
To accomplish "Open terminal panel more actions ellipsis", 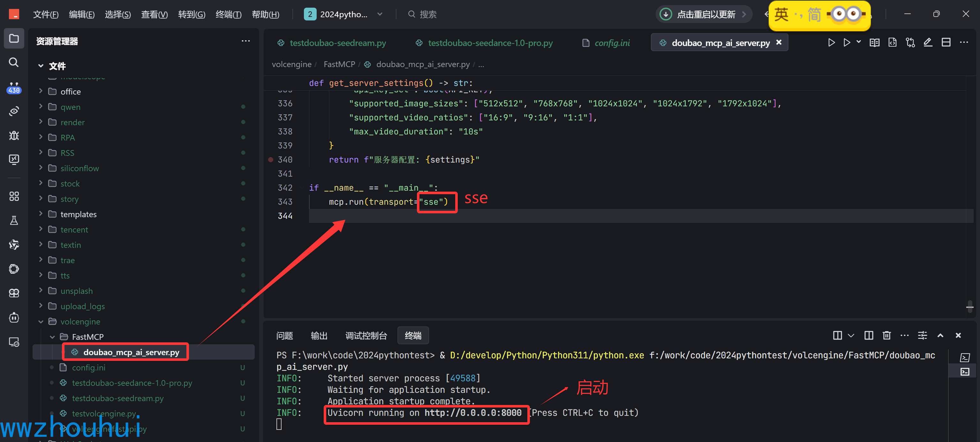I will [904, 335].
